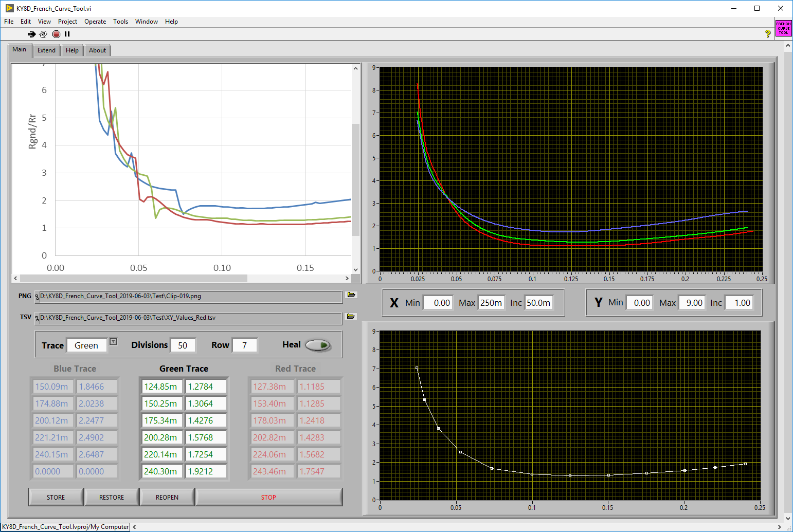Switch to the About tab

pos(97,50)
